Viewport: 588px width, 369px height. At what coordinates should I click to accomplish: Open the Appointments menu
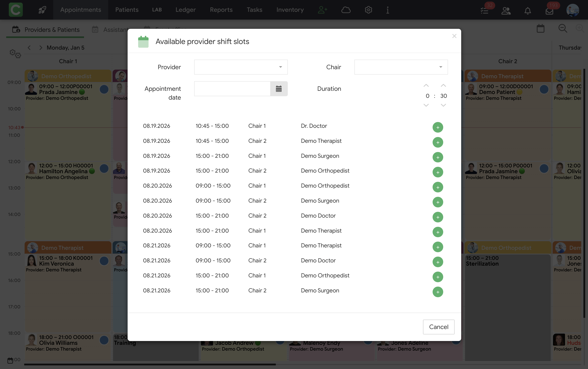pos(81,10)
